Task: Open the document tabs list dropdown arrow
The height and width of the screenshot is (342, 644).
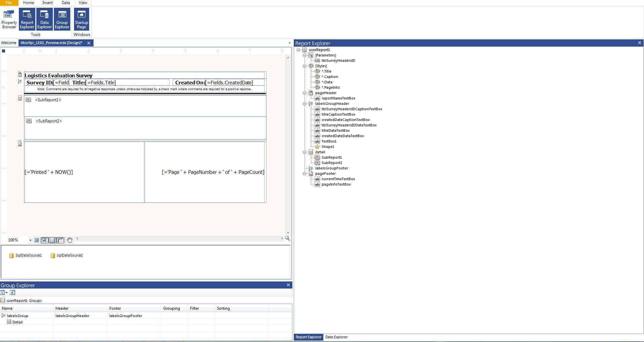Action: pyautogui.click(x=290, y=43)
